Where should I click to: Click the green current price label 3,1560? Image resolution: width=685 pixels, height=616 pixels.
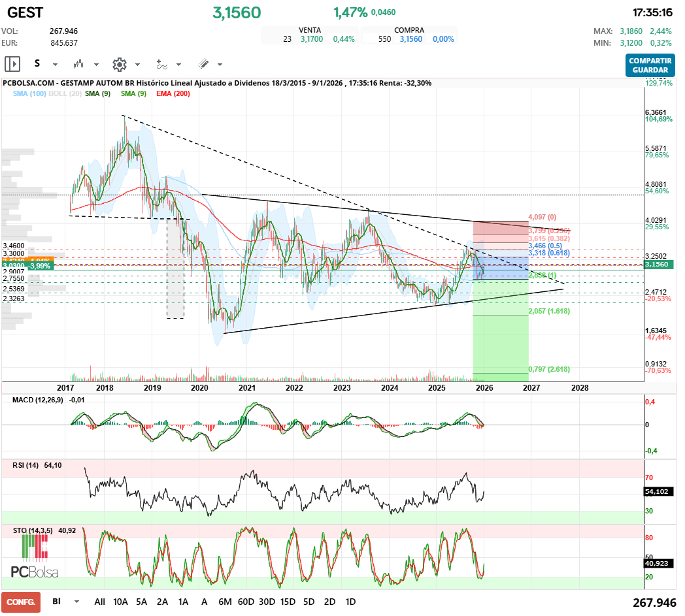(658, 264)
